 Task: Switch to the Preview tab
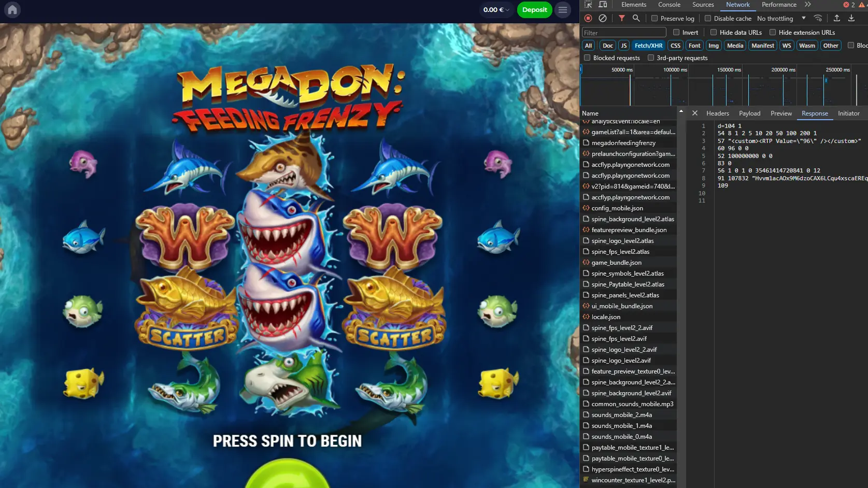pos(781,113)
